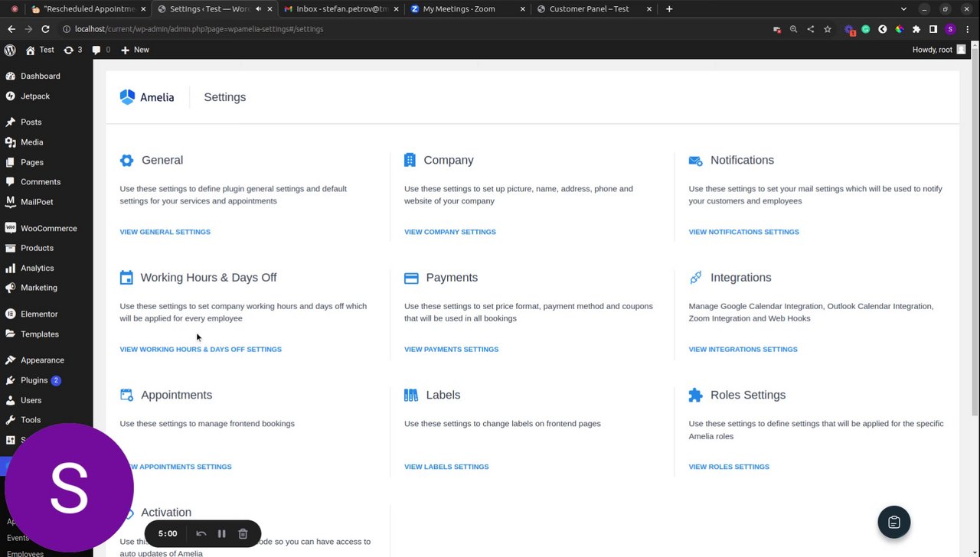The width and height of the screenshot is (980, 557).
Task: Click Howdy, root account menu
Action: [939, 50]
